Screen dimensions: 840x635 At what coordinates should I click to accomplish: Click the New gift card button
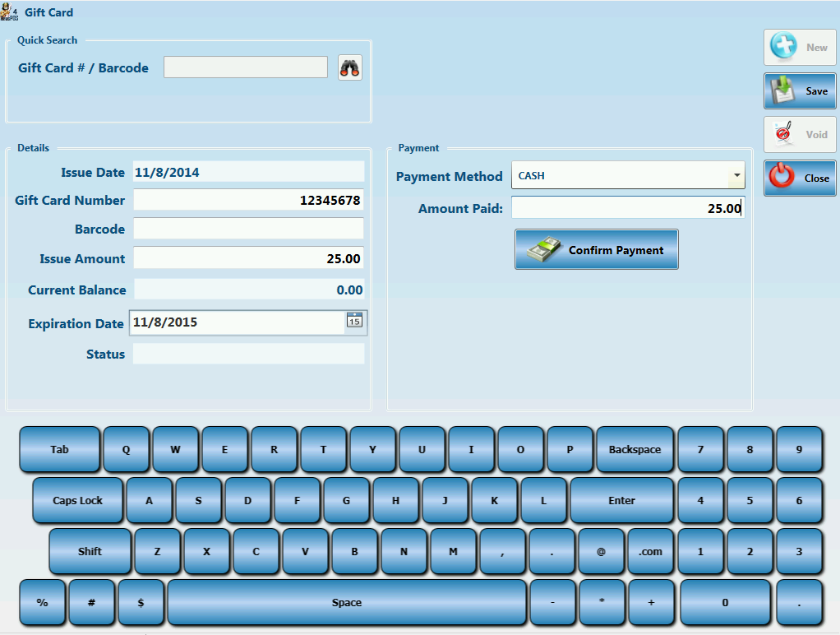click(800, 48)
